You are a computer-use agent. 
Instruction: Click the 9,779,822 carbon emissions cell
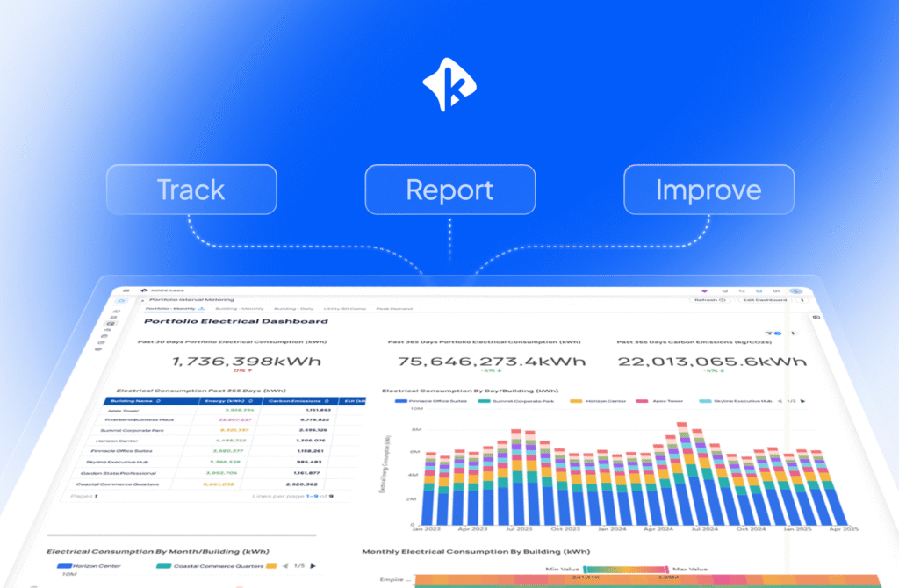314,420
